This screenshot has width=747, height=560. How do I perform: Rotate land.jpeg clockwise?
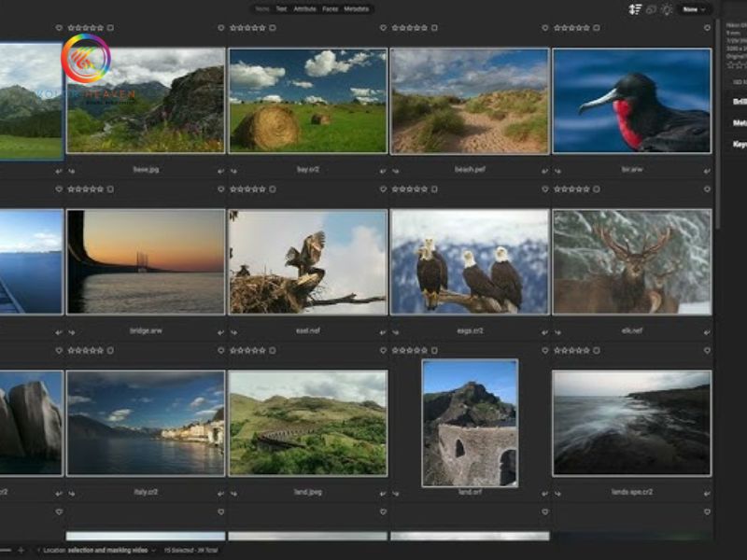(x=383, y=494)
